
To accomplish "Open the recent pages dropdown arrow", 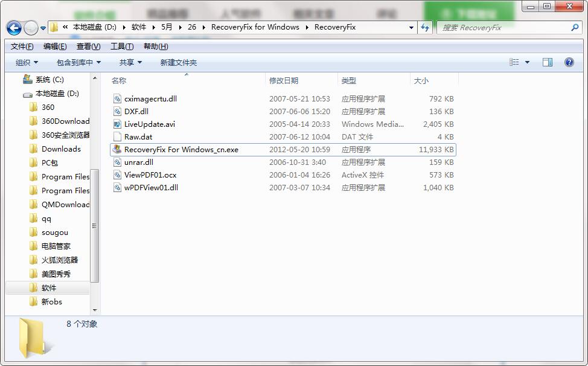I will coord(43,28).
